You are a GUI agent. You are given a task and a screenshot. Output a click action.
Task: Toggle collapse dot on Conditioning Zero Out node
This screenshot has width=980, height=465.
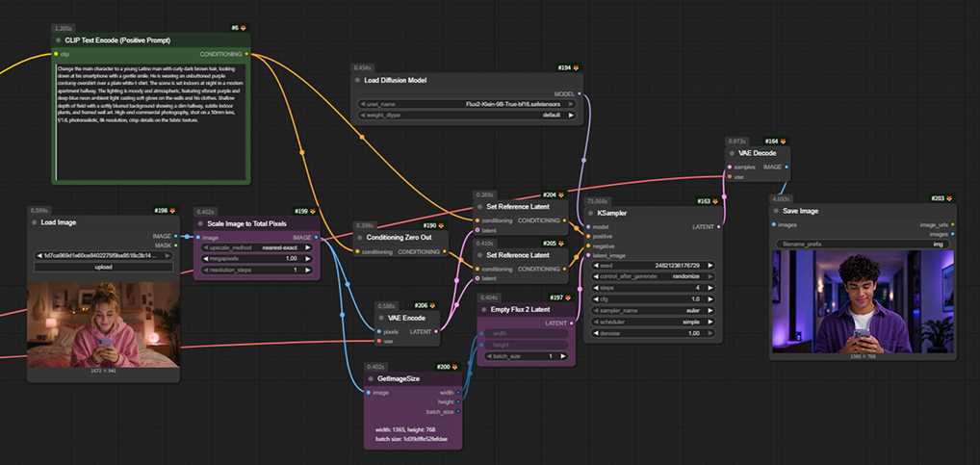tap(360, 238)
